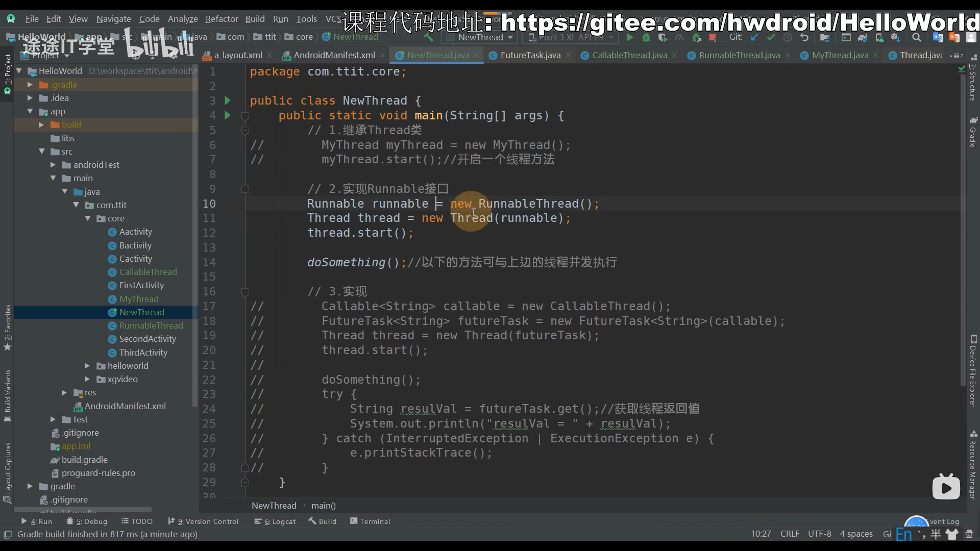Click the Run with coverage shield icon
The image size is (980, 551).
pyautogui.click(x=663, y=37)
